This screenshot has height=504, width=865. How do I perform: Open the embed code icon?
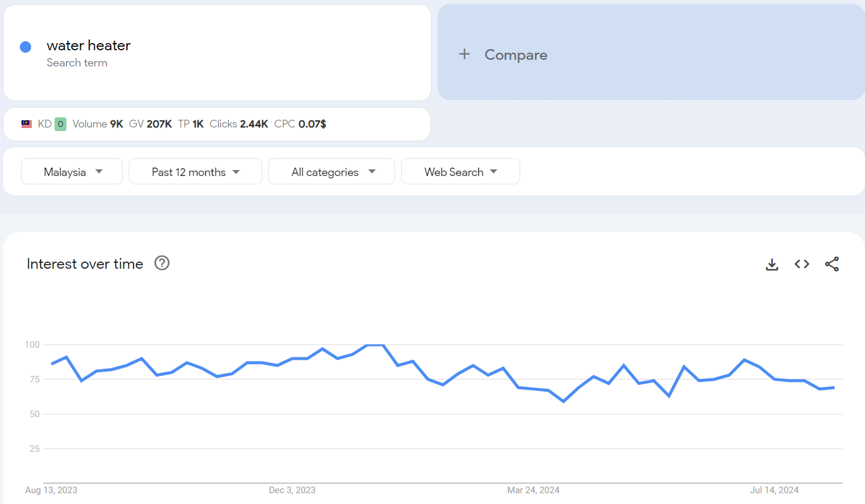click(x=802, y=264)
